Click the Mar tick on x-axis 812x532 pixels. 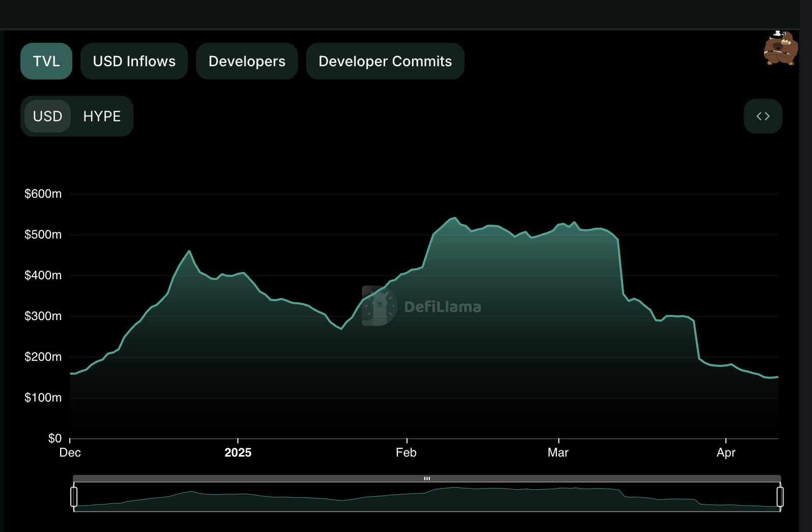pyautogui.click(x=558, y=452)
